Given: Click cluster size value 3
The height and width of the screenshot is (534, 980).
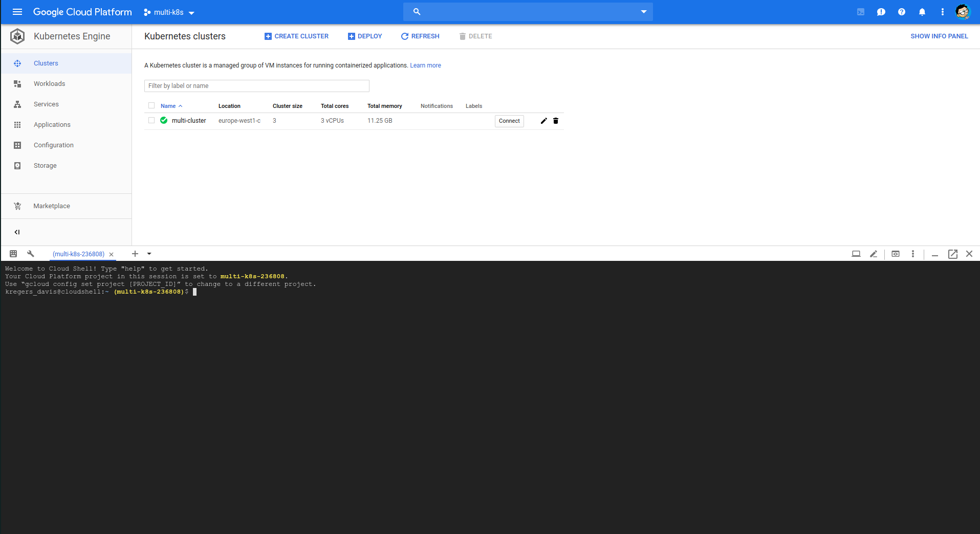Looking at the screenshot, I should point(275,121).
